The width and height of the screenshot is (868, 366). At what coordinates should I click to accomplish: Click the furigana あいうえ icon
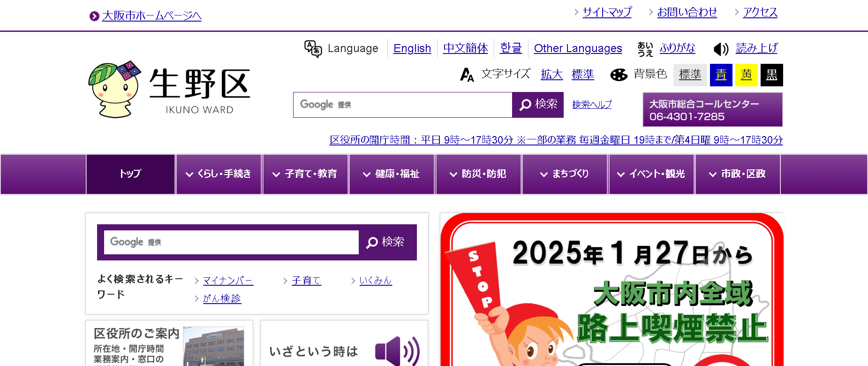645,49
